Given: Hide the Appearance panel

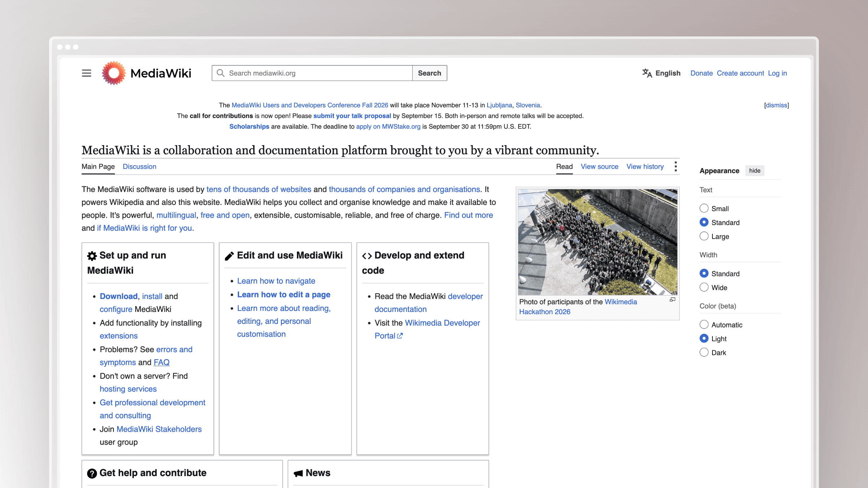Looking at the screenshot, I should click(x=754, y=171).
